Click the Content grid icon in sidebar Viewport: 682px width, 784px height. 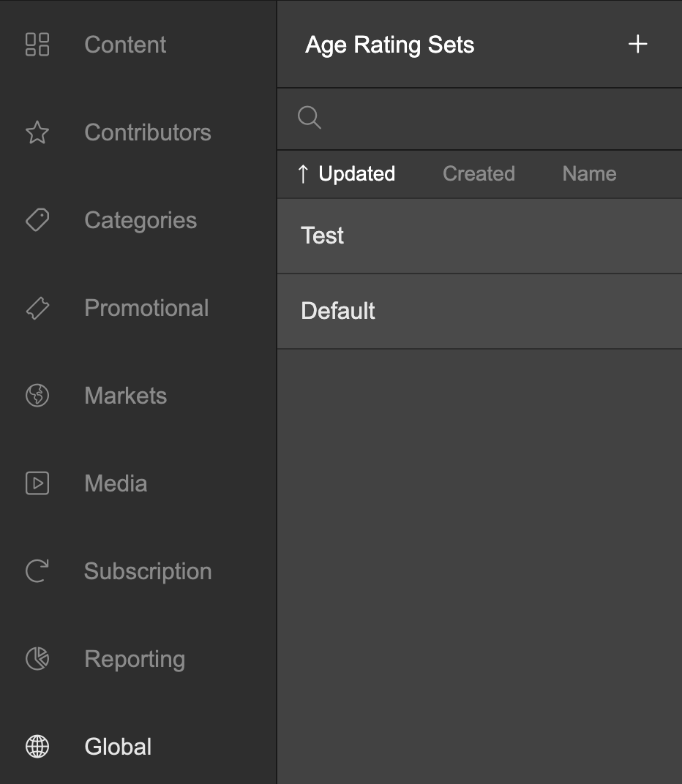pos(37,45)
